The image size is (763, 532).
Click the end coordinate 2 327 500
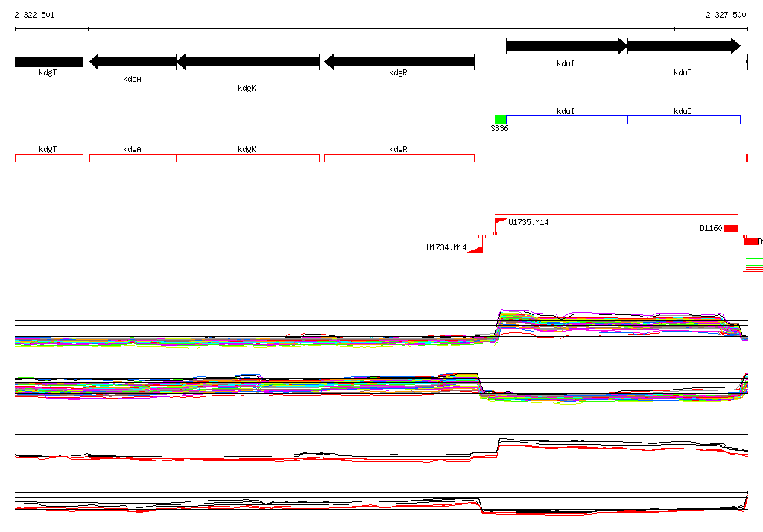[x=726, y=15]
